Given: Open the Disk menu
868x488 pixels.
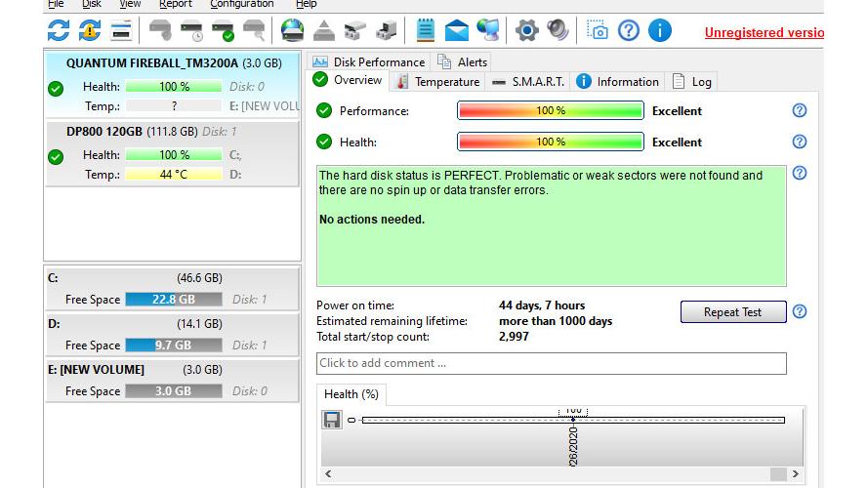Looking at the screenshot, I should pos(92,4).
